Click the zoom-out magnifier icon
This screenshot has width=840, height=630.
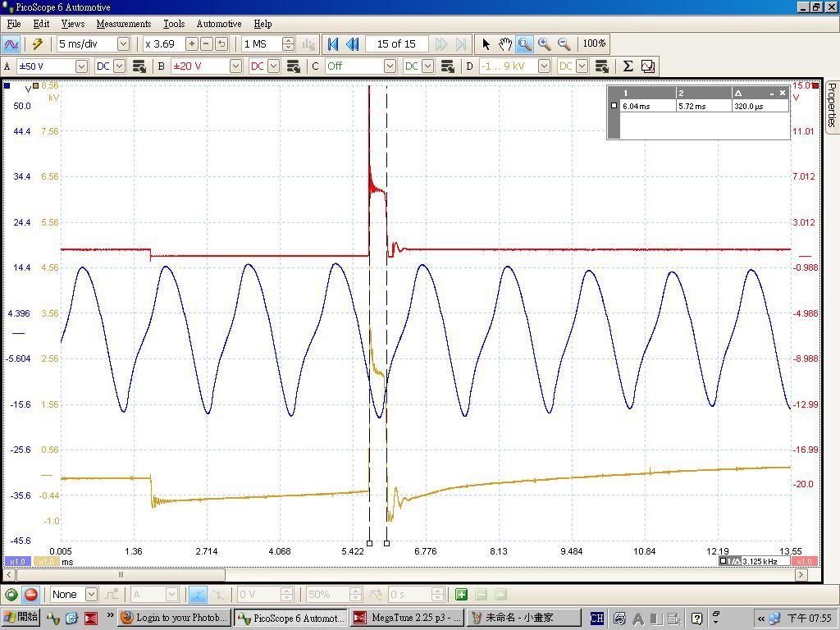tap(564, 44)
